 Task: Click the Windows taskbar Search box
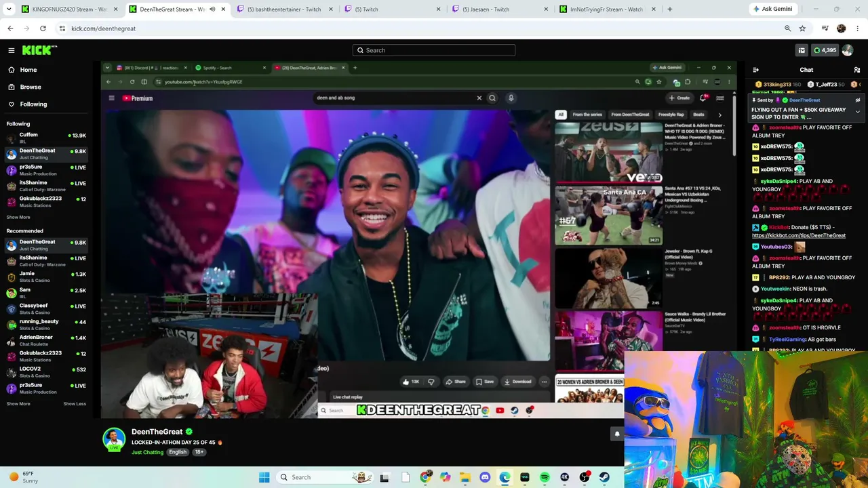coord(324,477)
